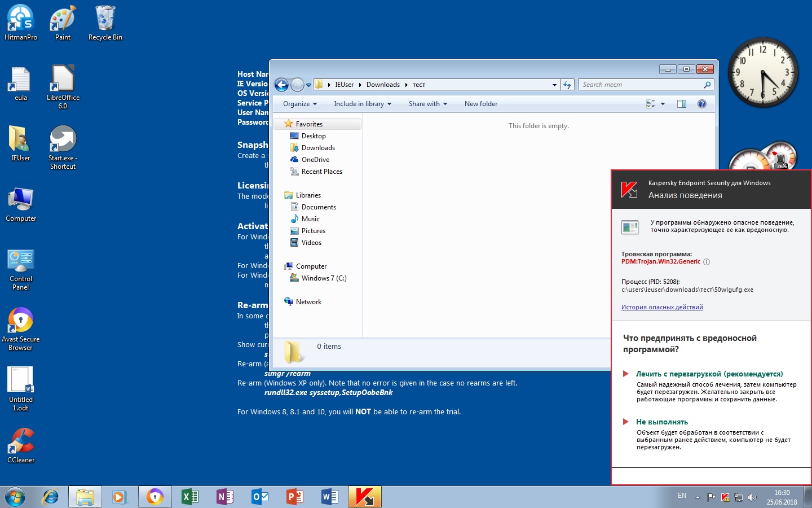812x508 pixels.
Task: Click the Explorer Forward arrow button
Action: [297, 85]
